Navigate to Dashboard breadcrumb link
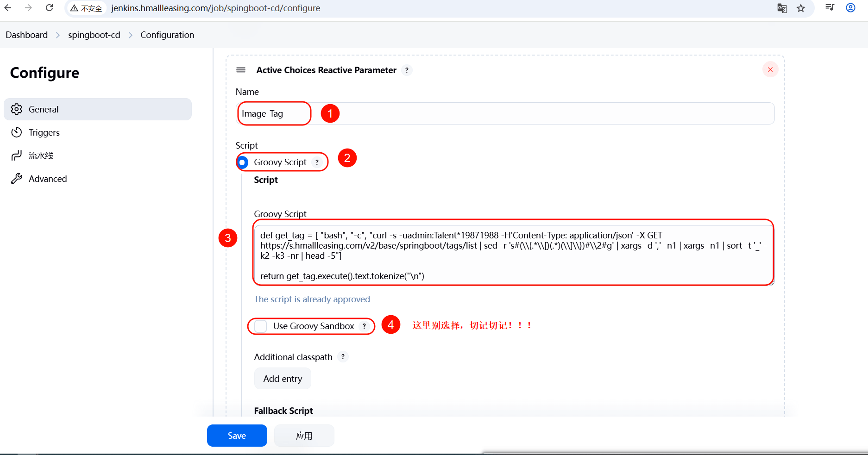Screen dimensions: 868x455 [26, 35]
